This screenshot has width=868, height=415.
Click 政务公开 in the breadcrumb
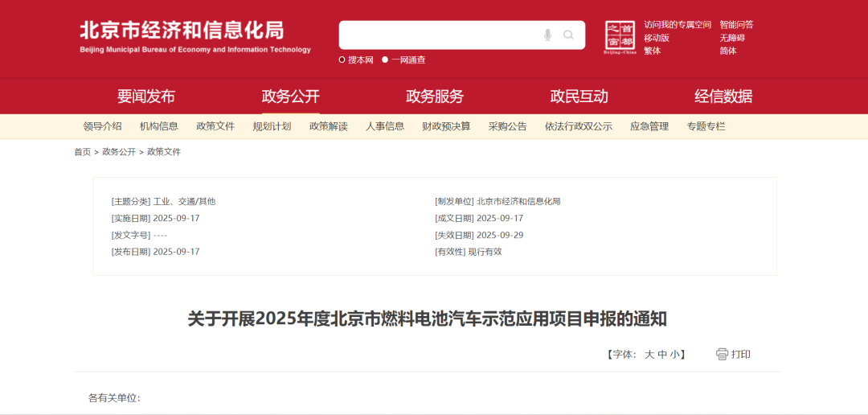(x=119, y=152)
